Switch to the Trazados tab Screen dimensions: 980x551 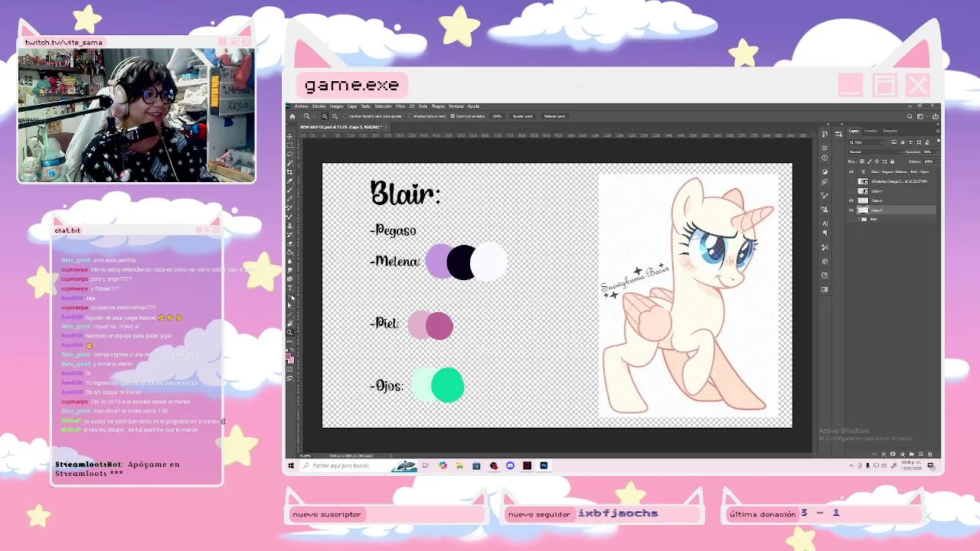point(890,131)
